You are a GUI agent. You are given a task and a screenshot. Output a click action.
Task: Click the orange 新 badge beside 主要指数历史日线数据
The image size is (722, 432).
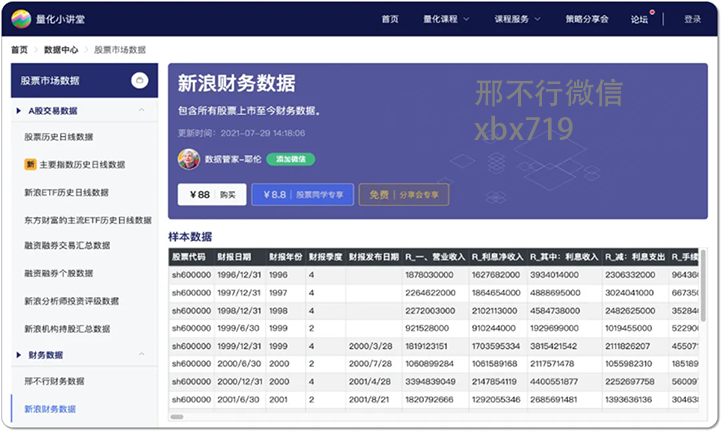(x=30, y=164)
